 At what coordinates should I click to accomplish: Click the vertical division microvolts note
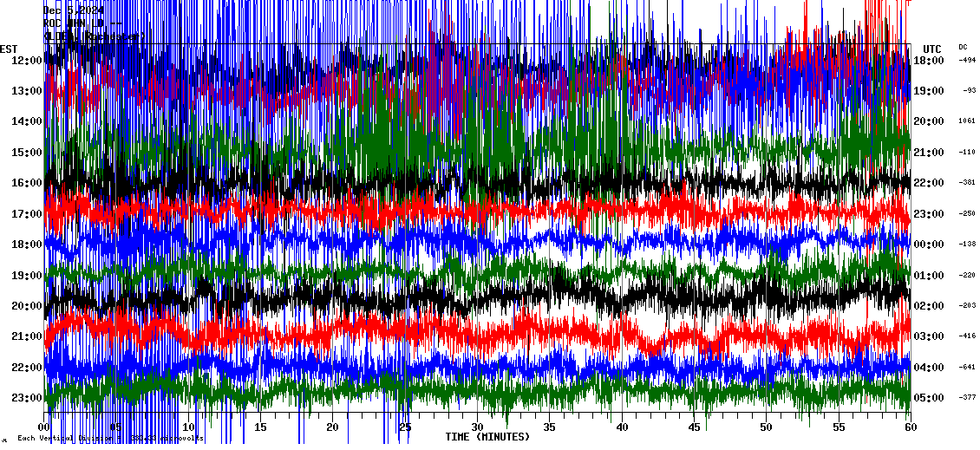110,439
